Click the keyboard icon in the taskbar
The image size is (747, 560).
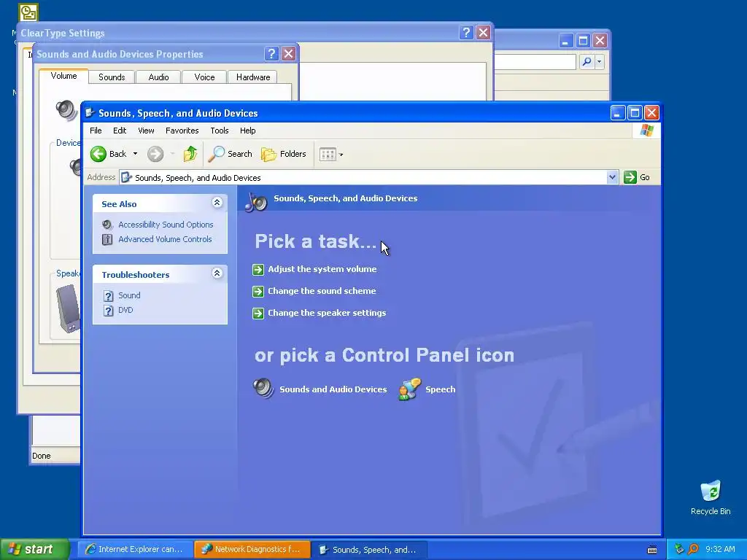click(652, 550)
